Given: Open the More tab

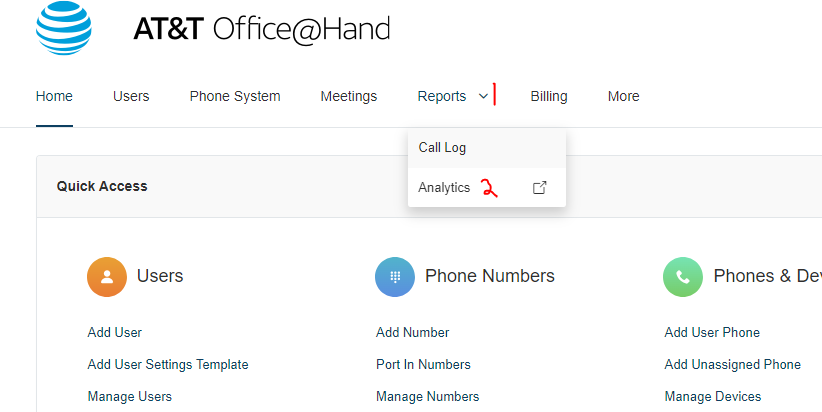Looking at the screenshot, I should [623, 96].
